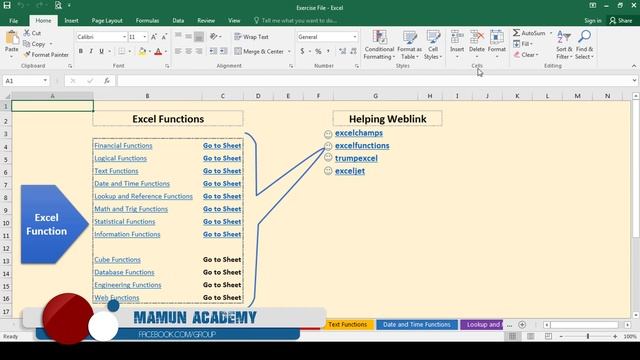Toggle Merge & Center
640x360 pixels.
coord(259,51)
